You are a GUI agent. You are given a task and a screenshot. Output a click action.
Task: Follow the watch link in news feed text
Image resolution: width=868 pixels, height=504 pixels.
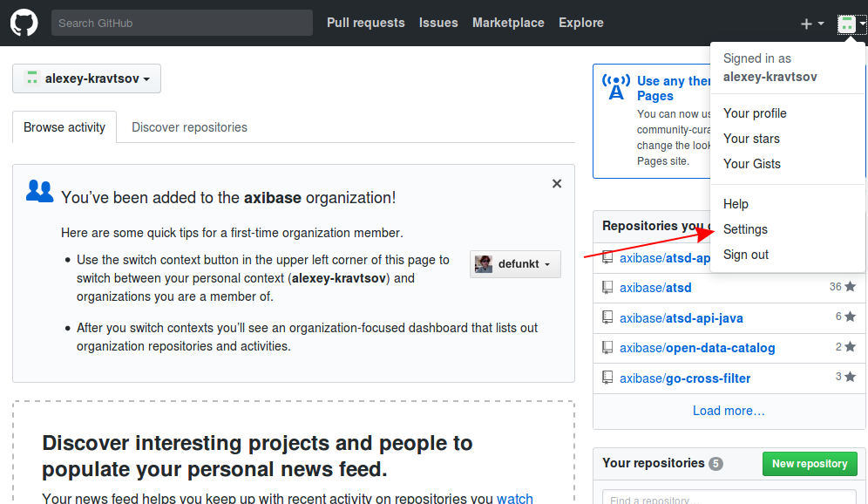click(x=515, y=498)
